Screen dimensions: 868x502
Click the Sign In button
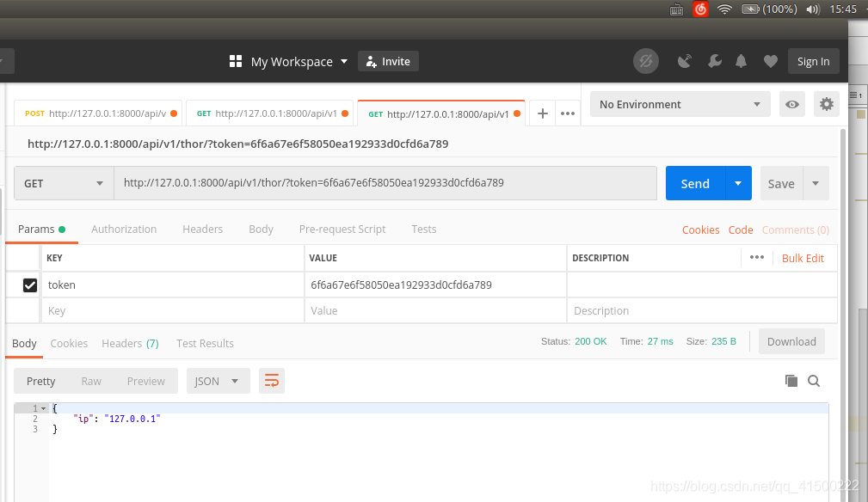[x=813, y=61]
